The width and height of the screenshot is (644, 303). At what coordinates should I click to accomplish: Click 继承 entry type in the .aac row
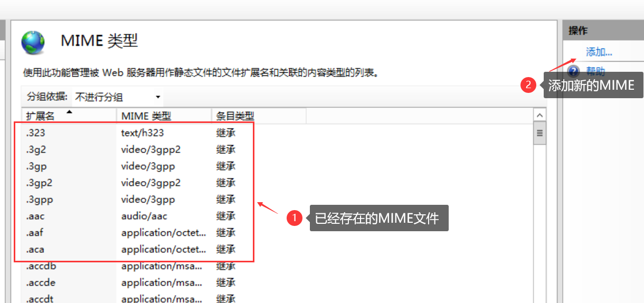(225, 216)
